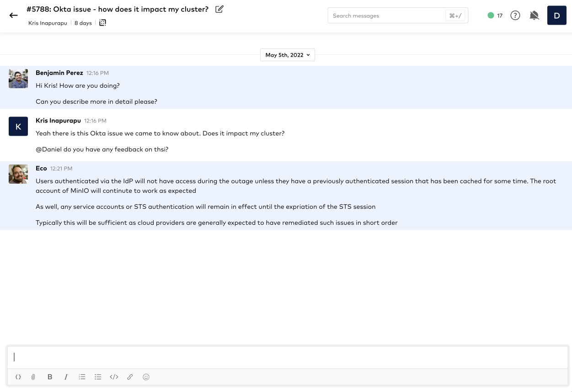
Task: Attach a file with paperclip icon
Action: (x=33, y=377)
